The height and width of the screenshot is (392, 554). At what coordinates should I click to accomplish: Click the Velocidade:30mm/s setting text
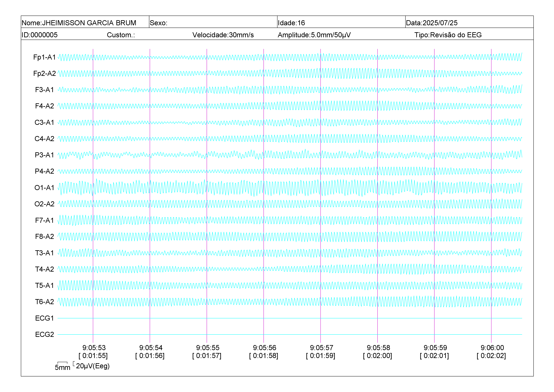[223, 35]
